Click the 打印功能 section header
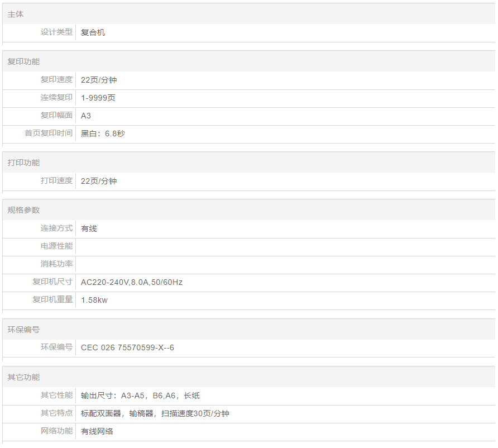This screenshot has height=448, width=498. click(x=23, y=163)
